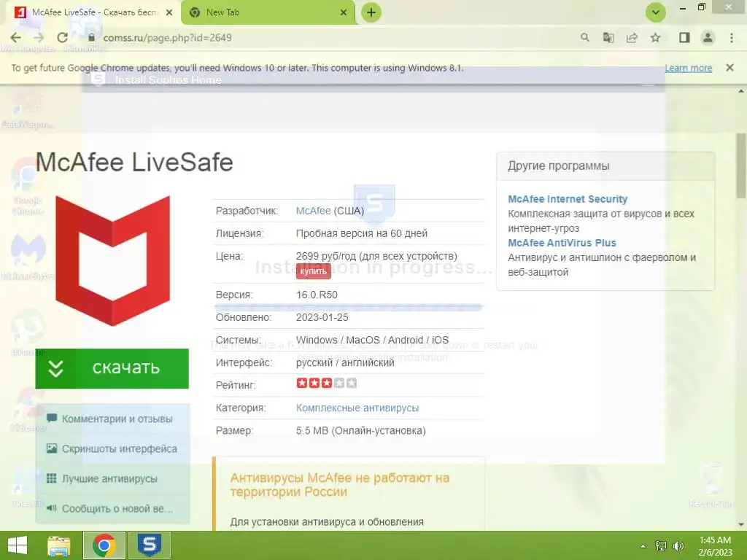Dismiss the Chrome update notification bar
The image size is (747, 560).
click(x=729, y=68)
